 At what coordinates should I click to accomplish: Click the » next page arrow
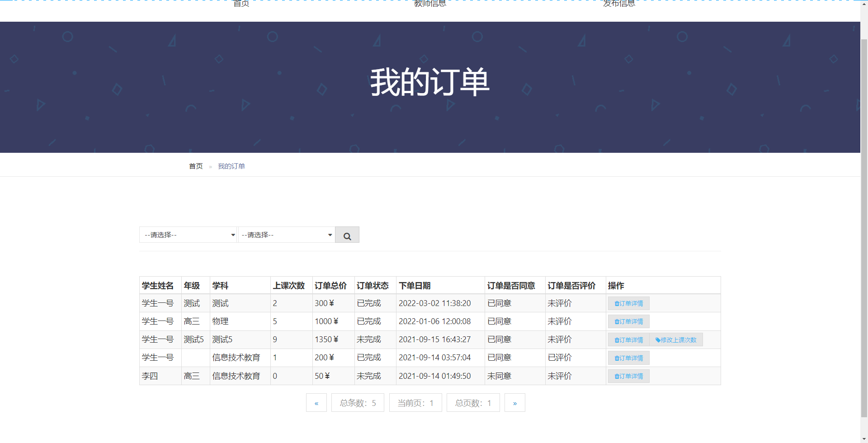pos(514,402)
